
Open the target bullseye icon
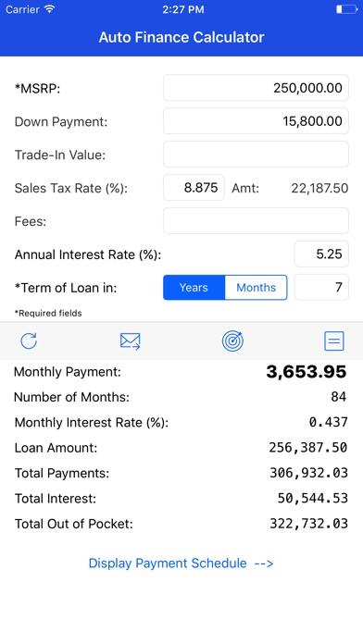point(232,341)
